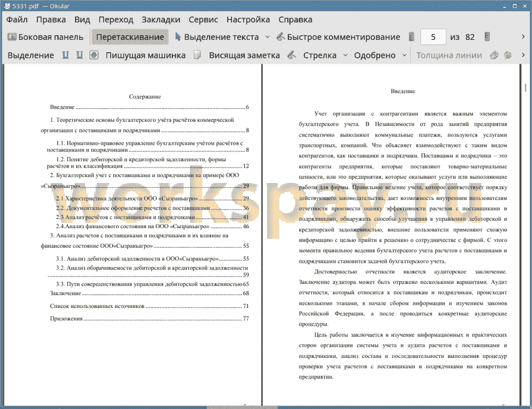Select the Висящая заметка pop-up note tool
Screen dimensions: 532x409
click(244, 55)
